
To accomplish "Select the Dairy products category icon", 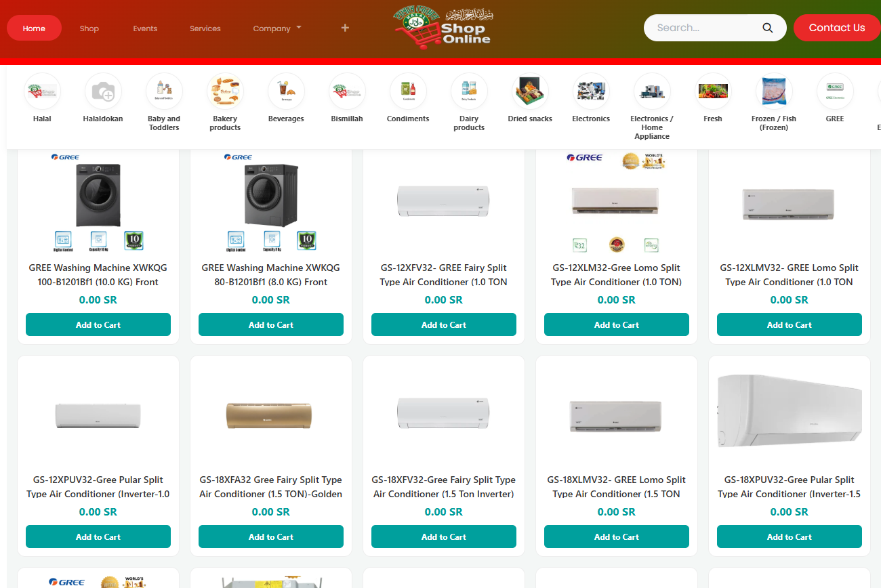I will click(x=469, y=91).
